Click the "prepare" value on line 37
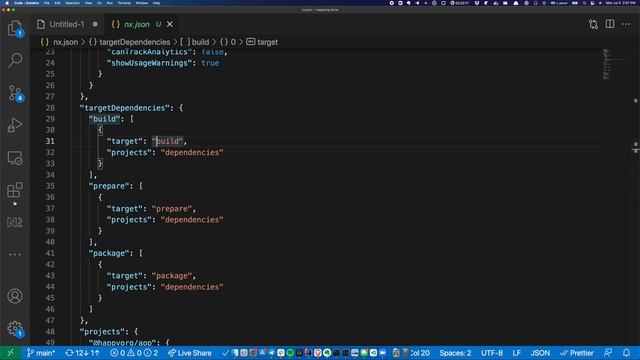The image size is (640, 360). pyautogui.click(x=172, y=209)
